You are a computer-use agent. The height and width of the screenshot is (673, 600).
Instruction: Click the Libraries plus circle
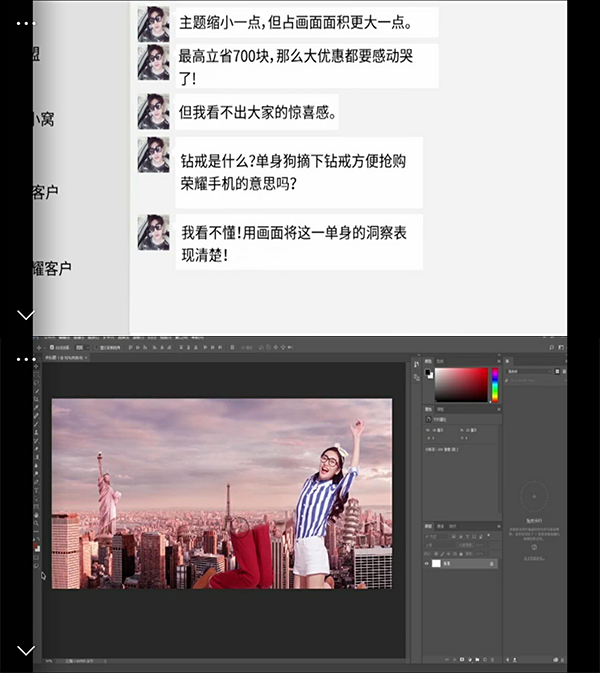(534, 497)
